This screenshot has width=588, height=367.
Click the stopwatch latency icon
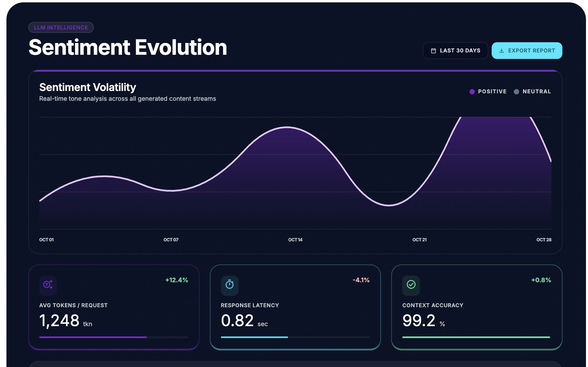[230, 284]
